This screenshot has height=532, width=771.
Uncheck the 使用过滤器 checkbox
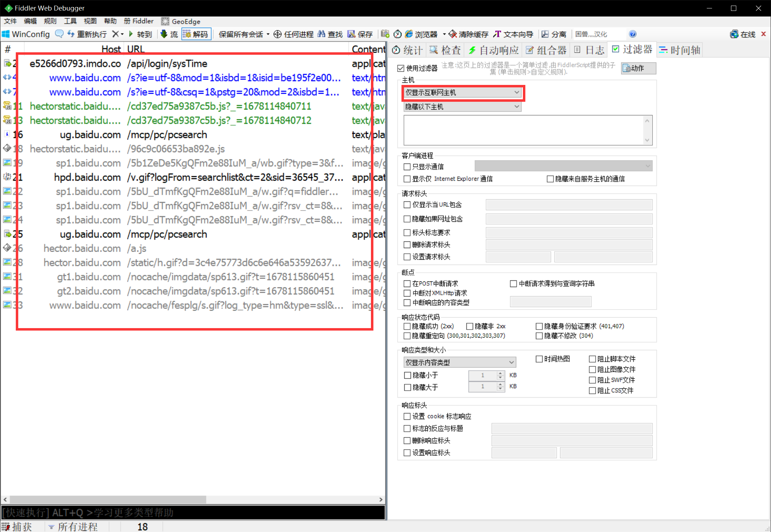click(401, 68)
